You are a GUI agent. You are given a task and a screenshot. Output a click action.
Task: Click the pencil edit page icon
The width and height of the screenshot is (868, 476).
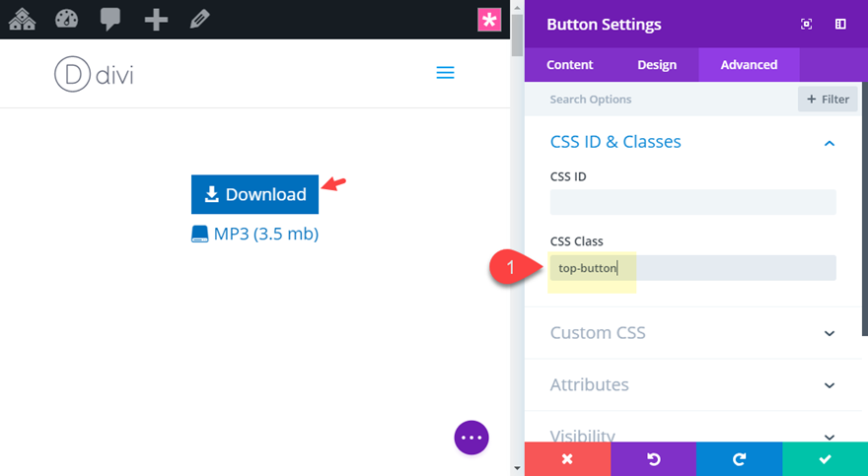point(199,19)
